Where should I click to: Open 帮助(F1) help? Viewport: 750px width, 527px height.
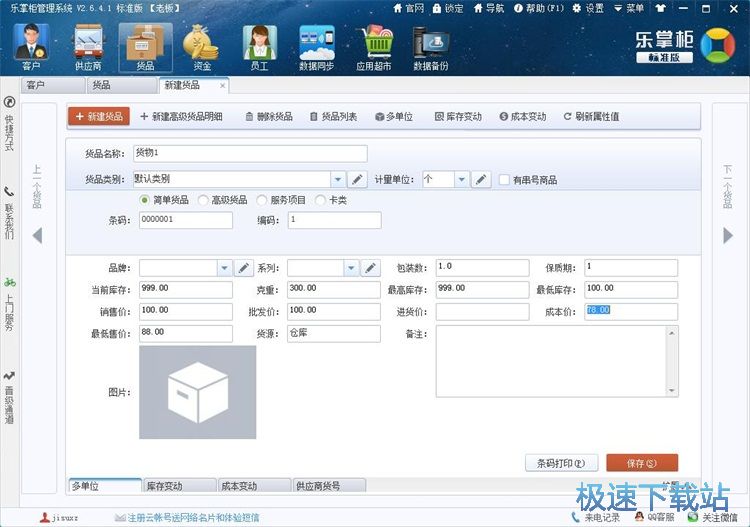coord(539,9)
